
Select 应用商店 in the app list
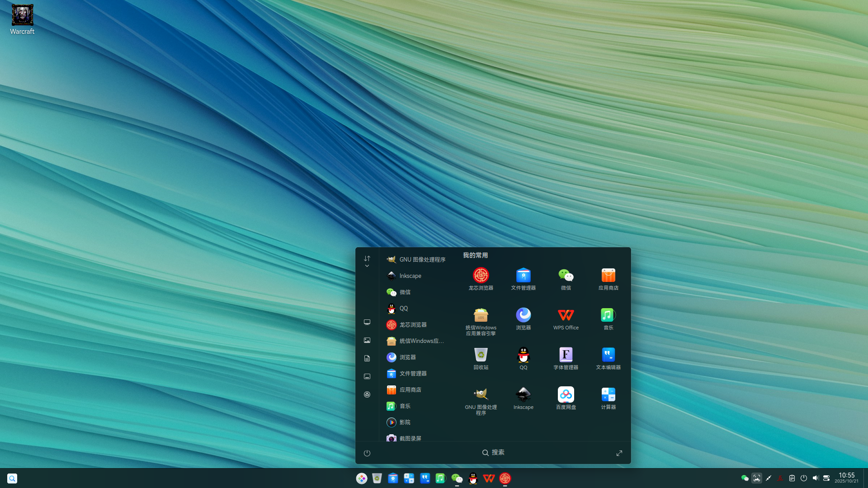click(416, 389)
